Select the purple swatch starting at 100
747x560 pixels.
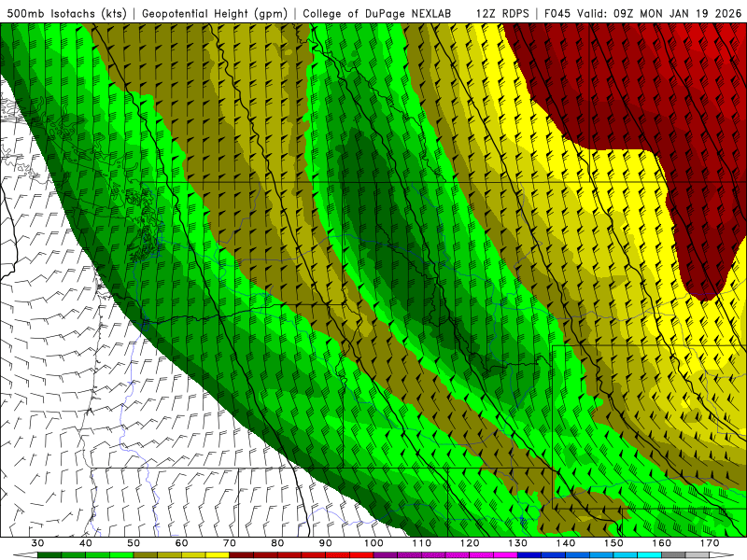(x=386, y=555)
